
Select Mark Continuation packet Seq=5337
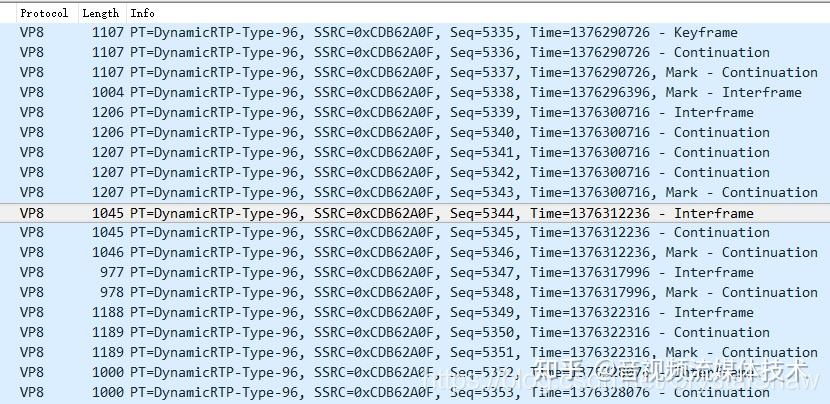click(415, 73)
